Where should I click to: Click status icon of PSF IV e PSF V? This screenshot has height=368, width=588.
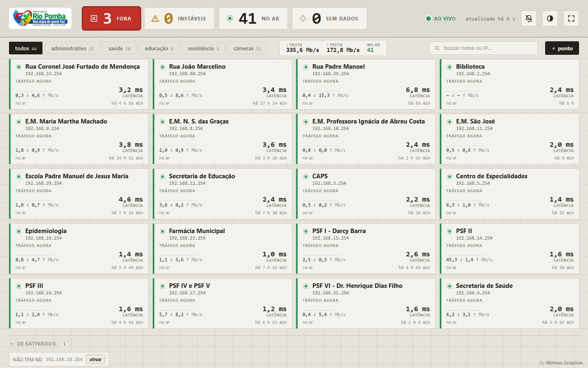[x=163, y=286]
